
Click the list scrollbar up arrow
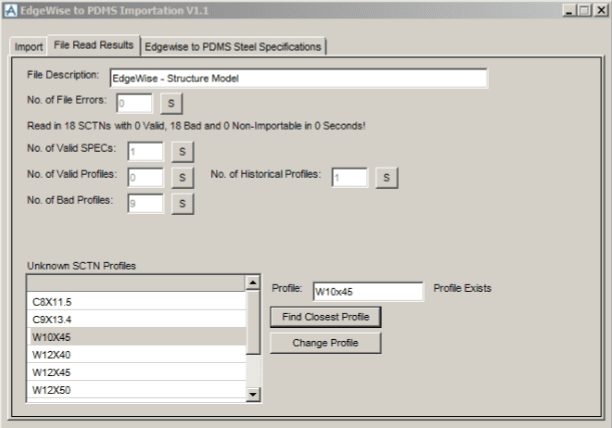click(x=253, y=282)
